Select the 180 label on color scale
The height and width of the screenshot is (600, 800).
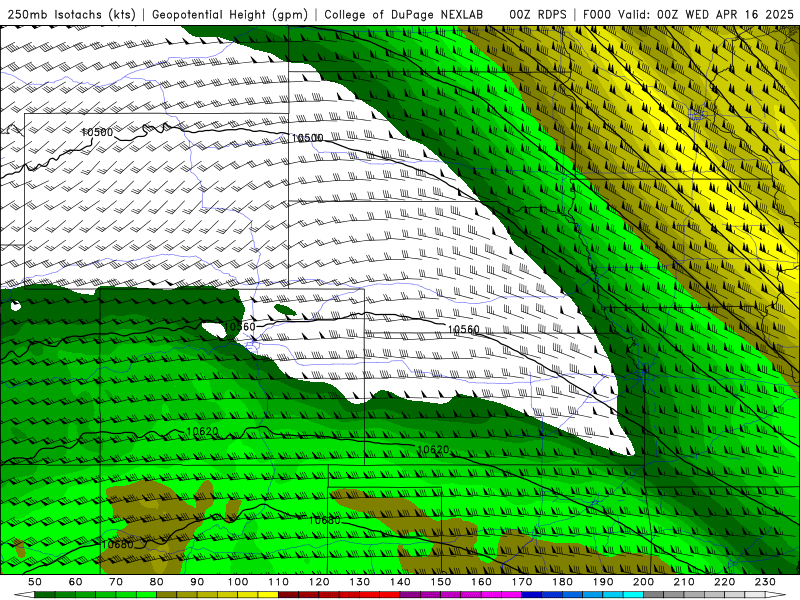pyautogui.click(x=563, y=582)
